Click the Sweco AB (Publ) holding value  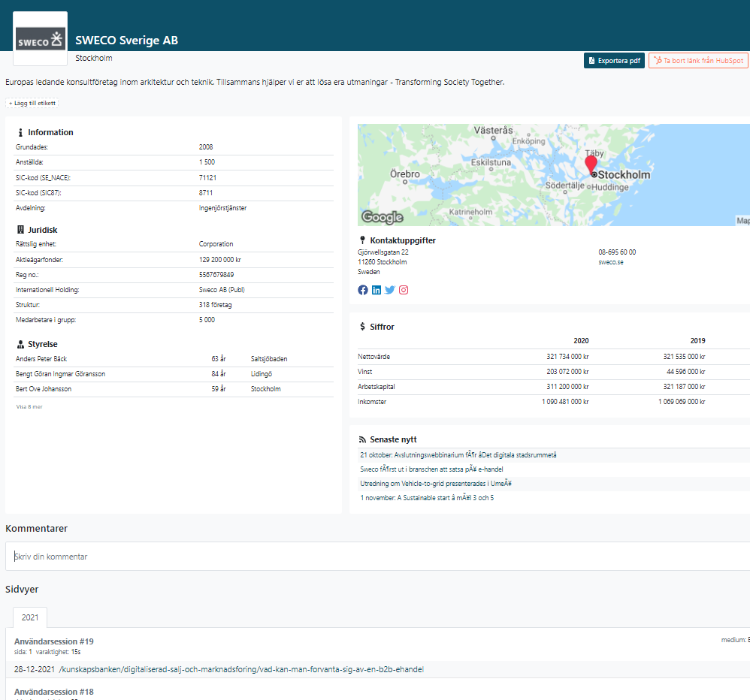point(222,290)
